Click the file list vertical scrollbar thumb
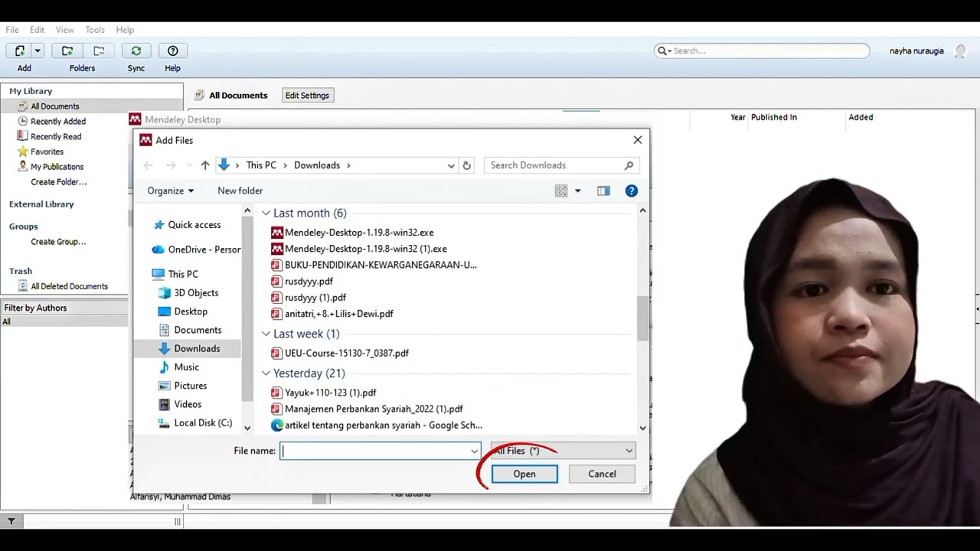The width and height of the screenshot is (980, 551). tap(642, 318)
